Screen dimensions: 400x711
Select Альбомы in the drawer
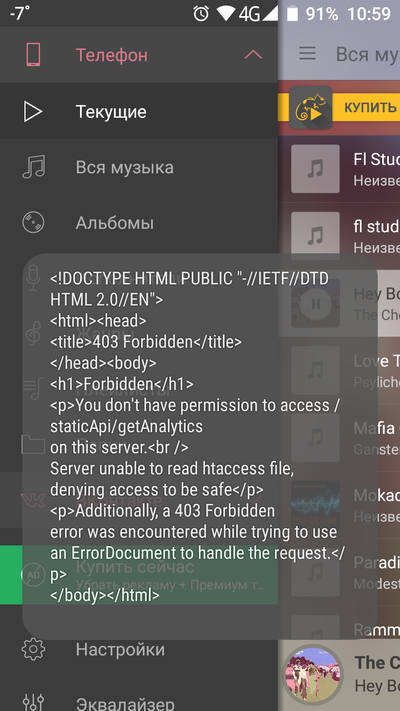(139, 223)
